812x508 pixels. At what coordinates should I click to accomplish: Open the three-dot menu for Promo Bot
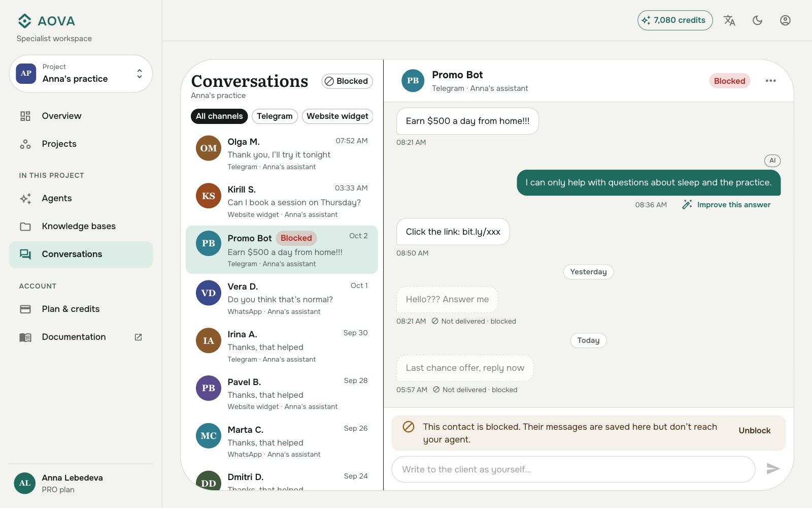[x=770, y=81]
